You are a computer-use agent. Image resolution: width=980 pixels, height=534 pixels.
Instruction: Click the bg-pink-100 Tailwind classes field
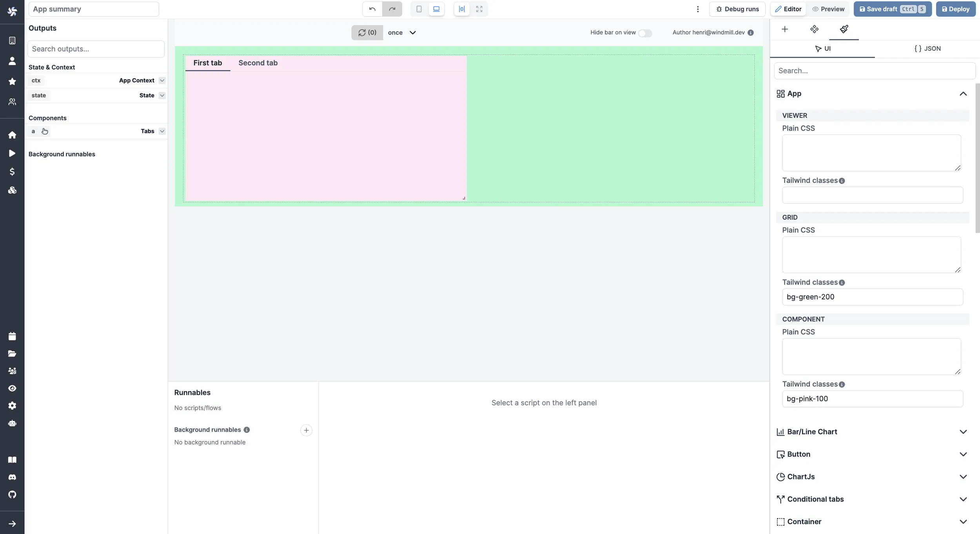tap(872, 399)
